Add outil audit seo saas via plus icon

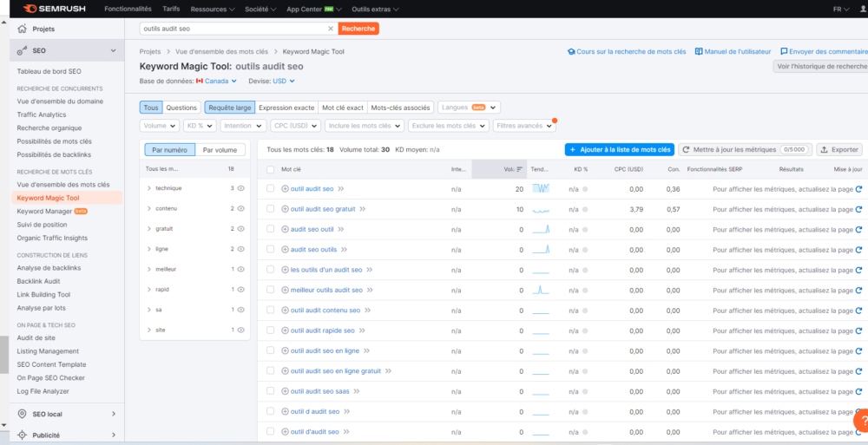pos(285,391)
